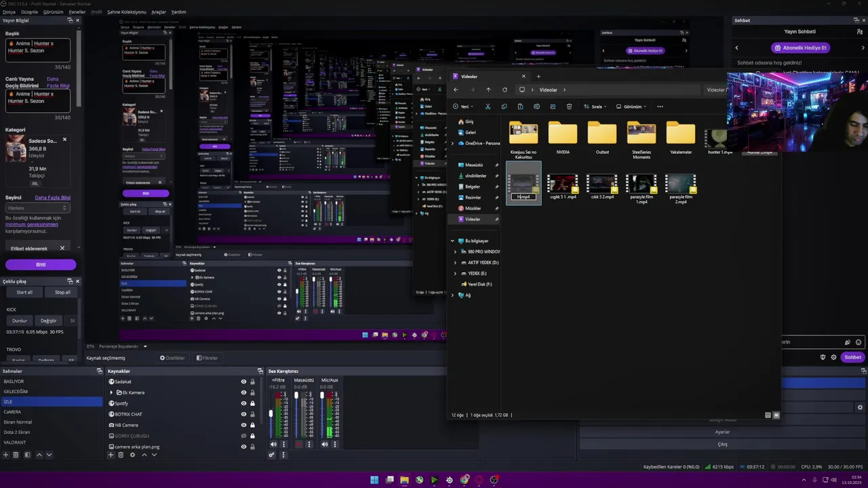Click Durdur for the KICK output
The height and width of the screenshot is (488, 868).
point(20,321)
